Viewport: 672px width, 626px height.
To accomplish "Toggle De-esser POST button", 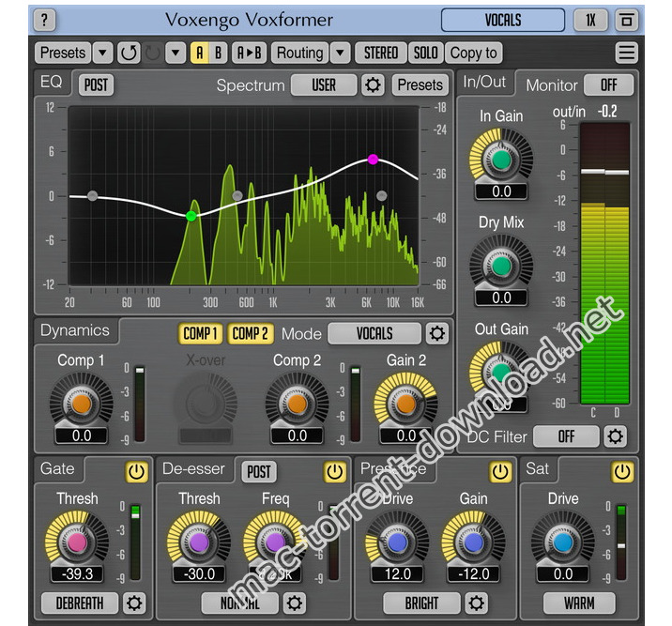I will pos(259,472).
